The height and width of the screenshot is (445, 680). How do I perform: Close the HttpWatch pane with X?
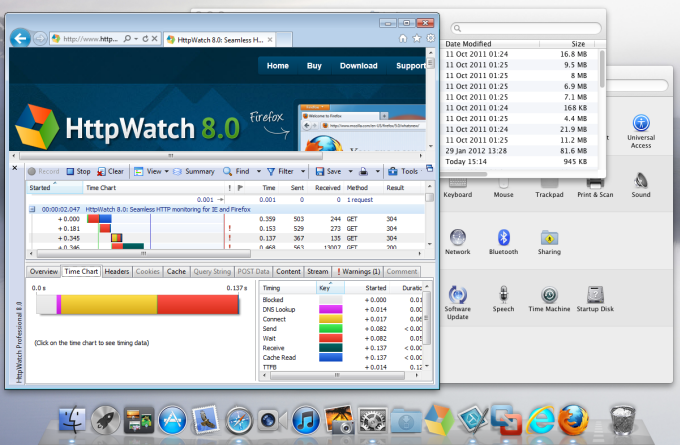point(15,167)
